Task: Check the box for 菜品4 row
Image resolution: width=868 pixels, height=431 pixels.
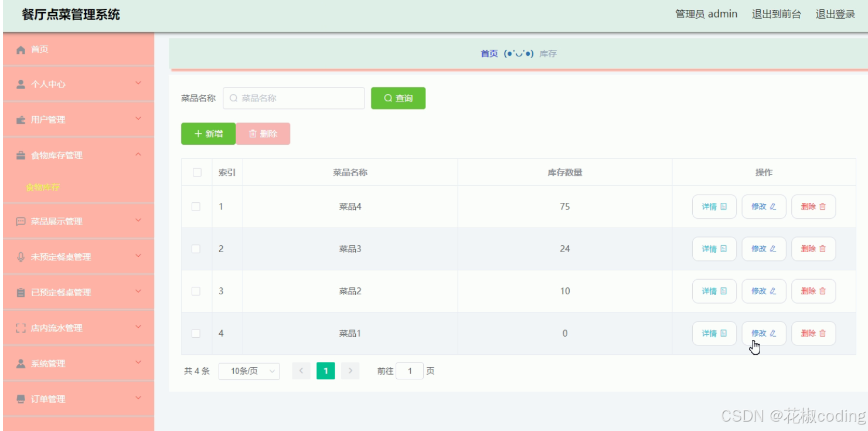Action: tap(196, 206)
